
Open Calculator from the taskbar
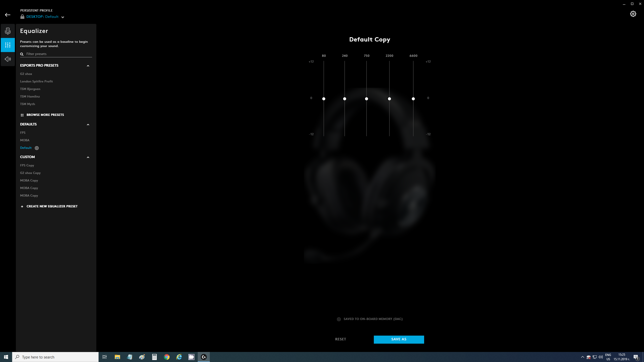(154, 357)
